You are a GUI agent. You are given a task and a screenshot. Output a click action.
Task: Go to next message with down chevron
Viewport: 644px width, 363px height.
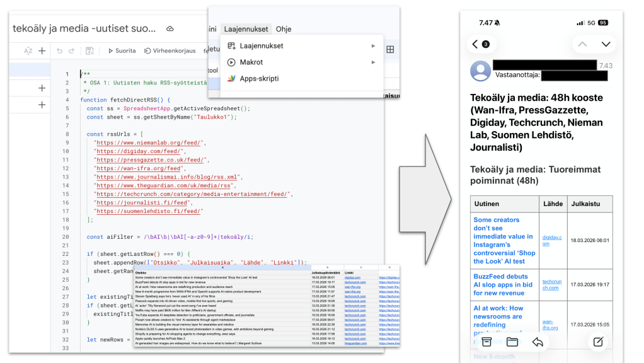[606, 44]
